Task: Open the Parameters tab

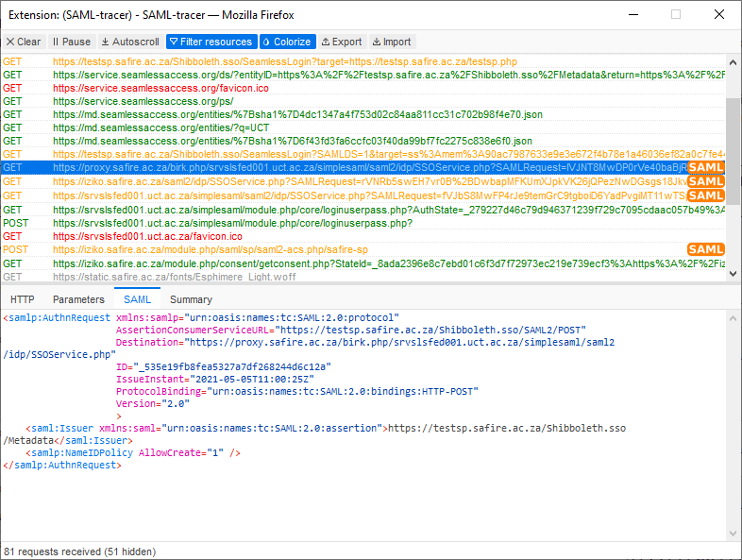Action: [78, 299]
